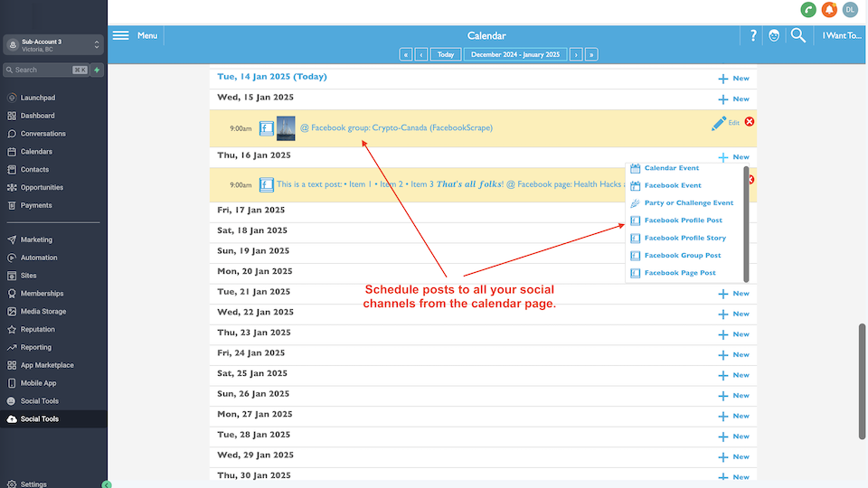Viewport: 868px width, 488px height.
Task: Open the I Want To... dropdown
Action: pyautogui.click(x=841, y=36)
